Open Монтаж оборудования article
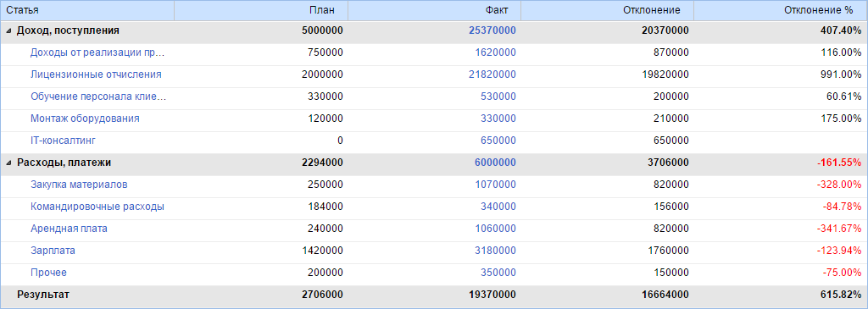Viewport: 868px width, 309px height. click(86, 119)
